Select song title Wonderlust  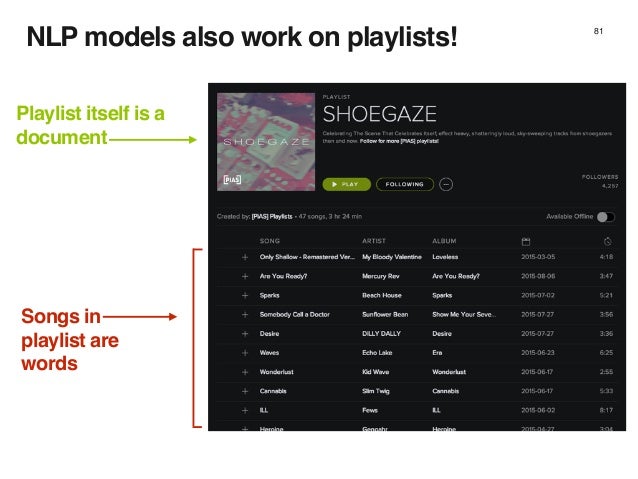pos(277,372)
